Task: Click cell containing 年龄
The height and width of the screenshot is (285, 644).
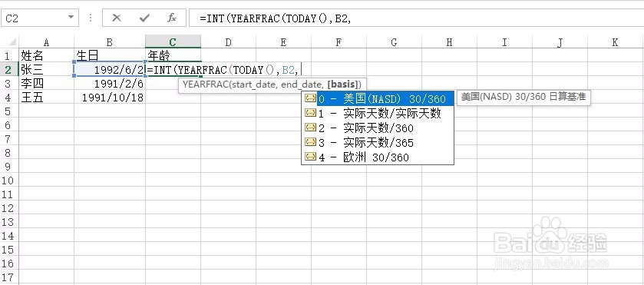Action: coord(173,55)
